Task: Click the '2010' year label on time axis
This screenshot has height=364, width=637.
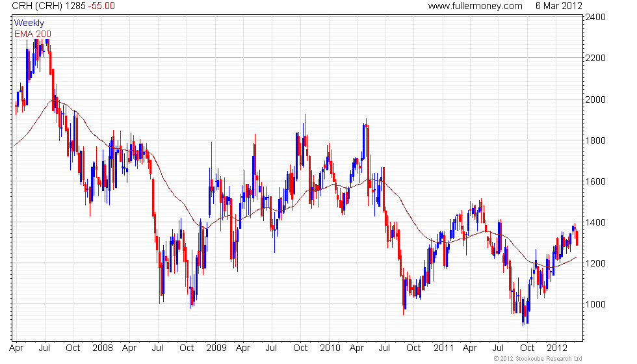Action: pyautogui.click(x=330, y=348)
